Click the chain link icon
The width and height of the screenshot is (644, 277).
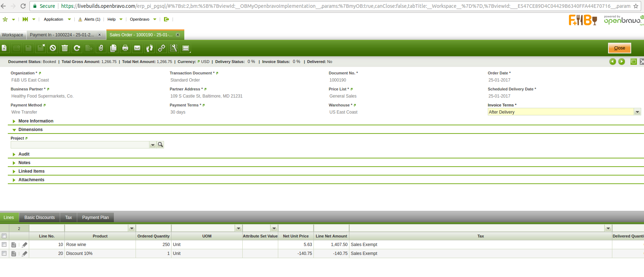tap(162, 48)
